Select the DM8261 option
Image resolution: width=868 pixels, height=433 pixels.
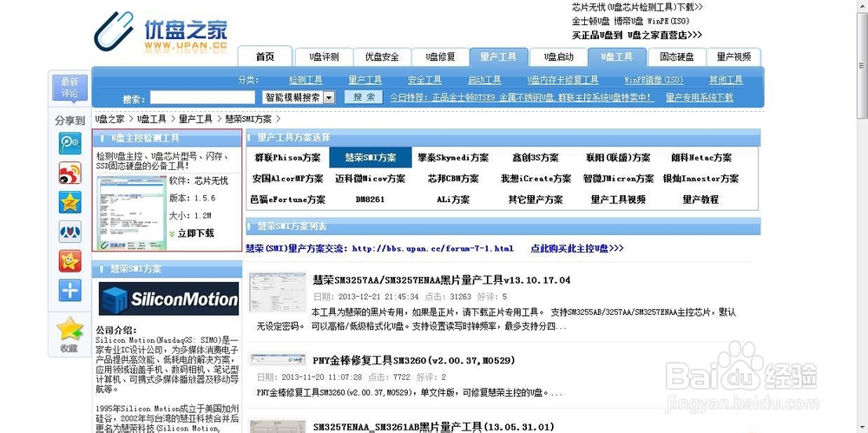(370, 200)
